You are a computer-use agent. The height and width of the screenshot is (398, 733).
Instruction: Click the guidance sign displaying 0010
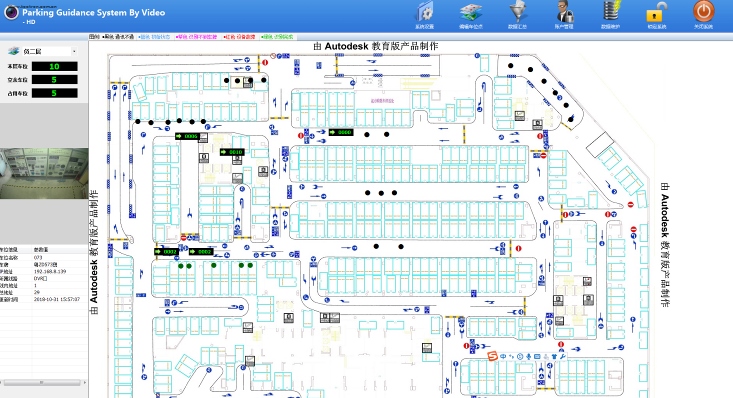[x=232, y=152]
